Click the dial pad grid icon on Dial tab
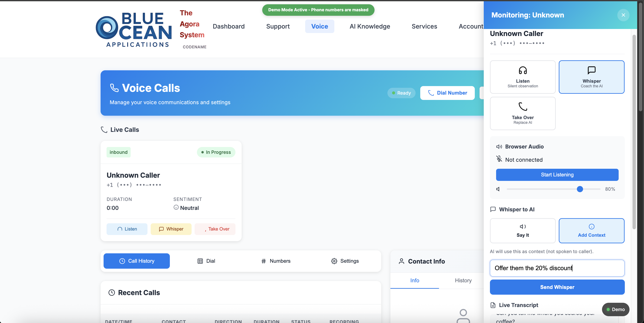644x323 pixels. coord(200,261)
